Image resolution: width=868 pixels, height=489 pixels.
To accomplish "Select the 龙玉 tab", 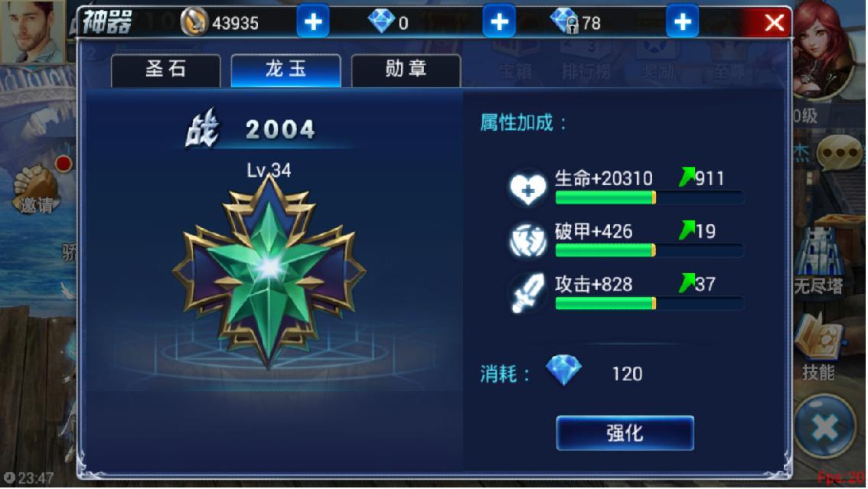I will click(286, 70).
